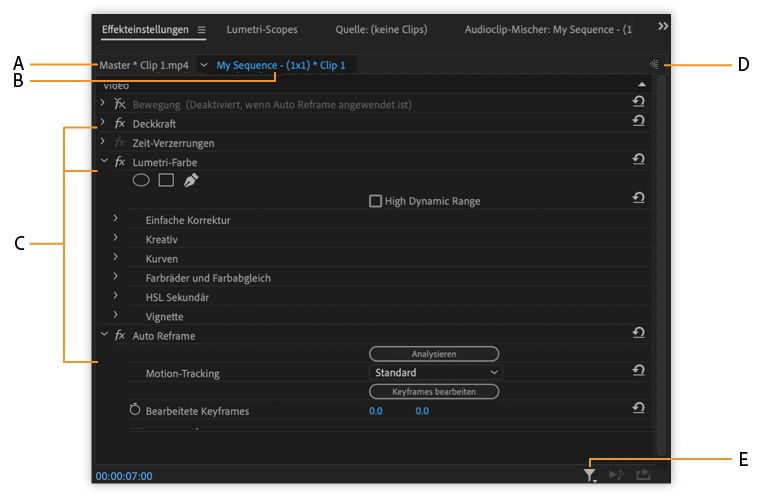Select the rectangle mask tool
The image size is (760, 499).
166,181
